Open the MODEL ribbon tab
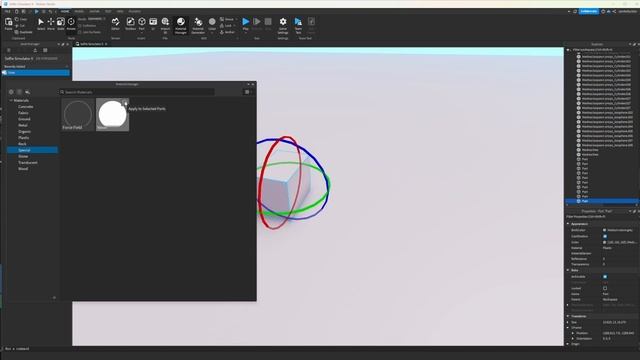This screenshot has height=360, width=640. (79, 11)
